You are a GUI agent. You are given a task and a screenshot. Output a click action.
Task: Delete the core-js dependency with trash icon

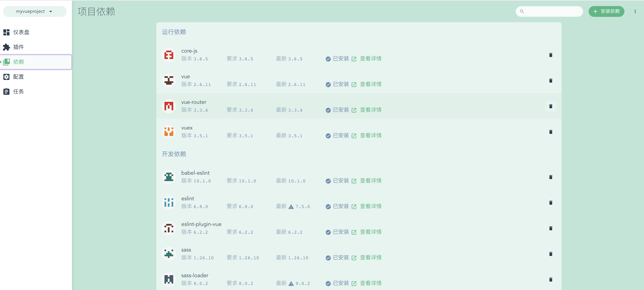[551, 55]
